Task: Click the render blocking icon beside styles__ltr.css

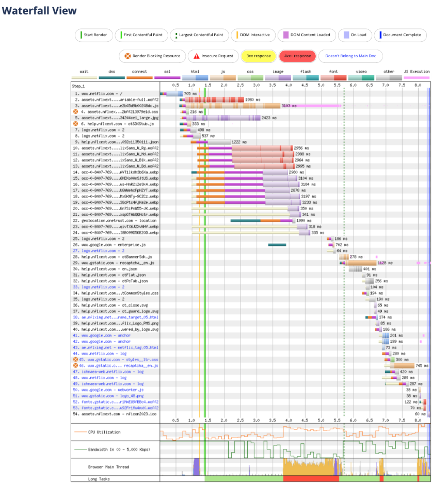Action: (x=75, y=360)
